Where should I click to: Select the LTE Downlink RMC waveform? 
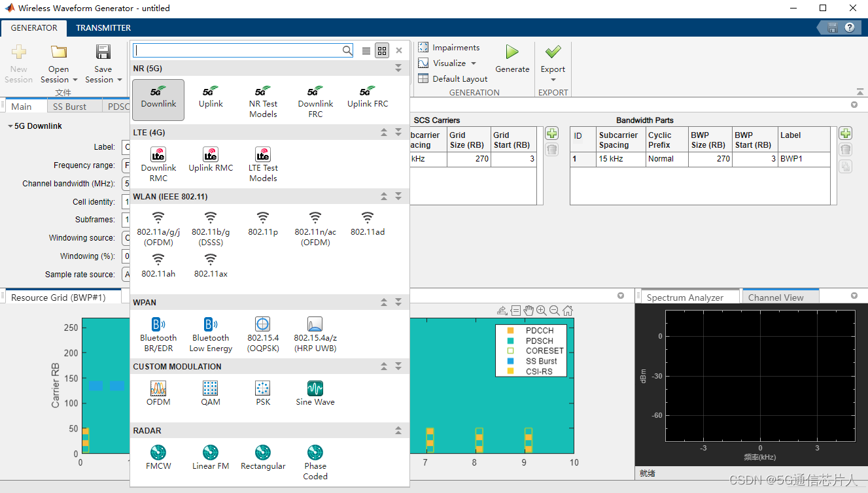click(x=158, y=162)
